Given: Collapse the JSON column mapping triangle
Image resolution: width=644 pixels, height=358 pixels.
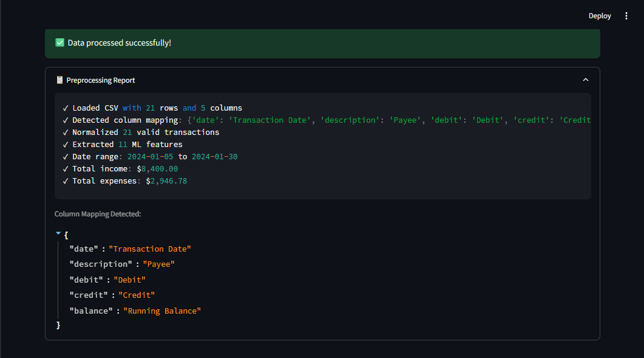Looking at the screenshot, I should pyautogui.click(x=58, y=233).
